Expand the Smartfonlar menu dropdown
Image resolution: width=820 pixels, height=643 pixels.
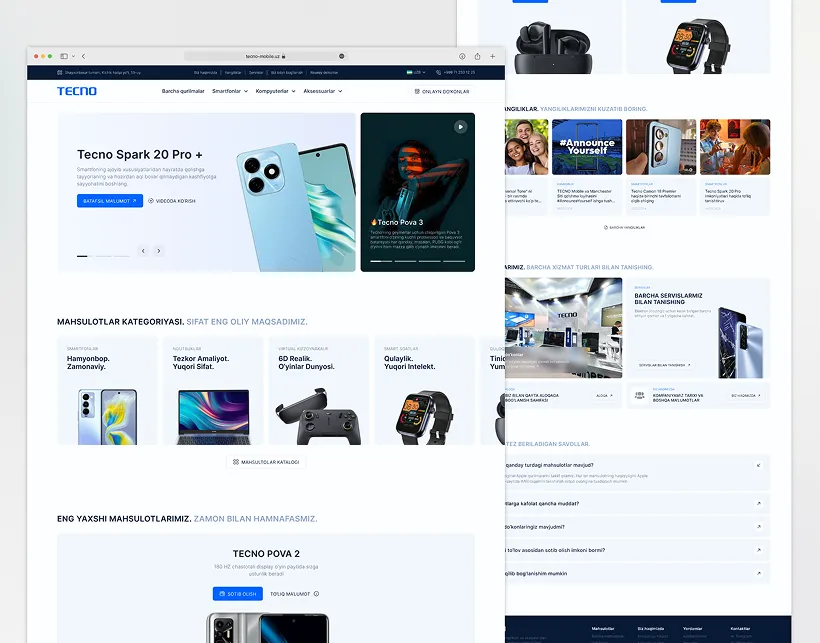[230, 91]
